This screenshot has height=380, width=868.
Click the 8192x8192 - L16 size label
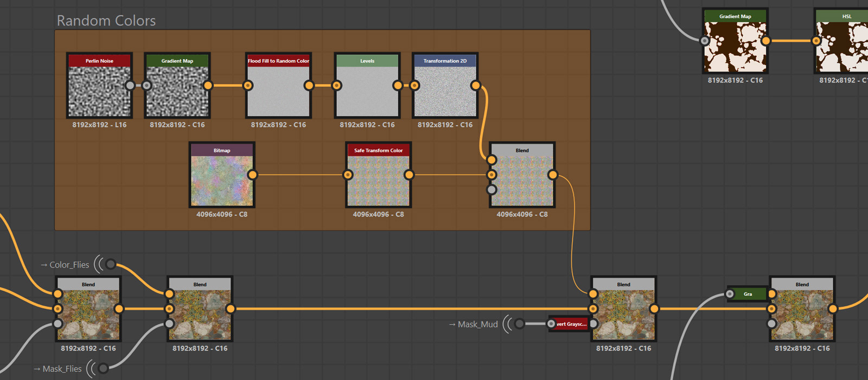point(99,125)
